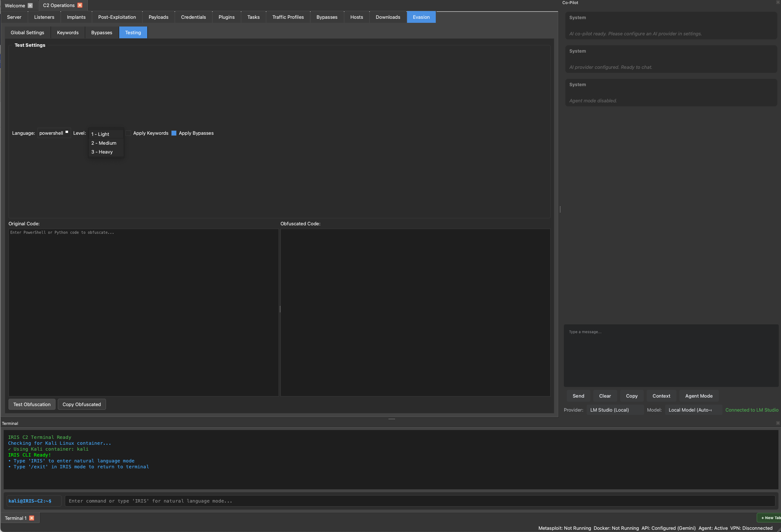
Task: Click splitter handle between code panes
Action: [280, 309]
